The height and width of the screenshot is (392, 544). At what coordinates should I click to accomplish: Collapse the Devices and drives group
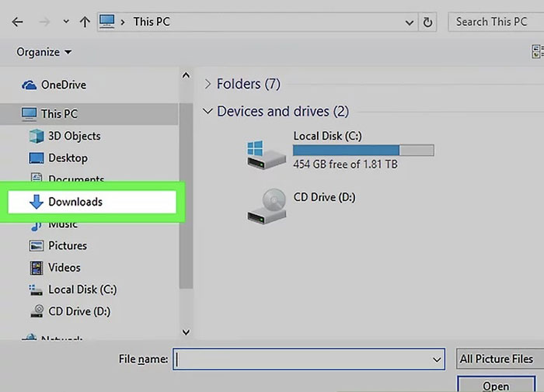click(x=207, y=111)
